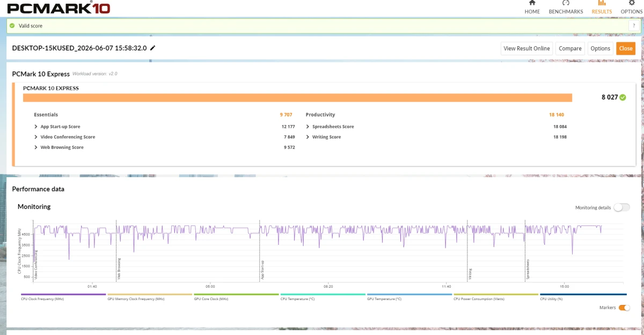Switch to BENCHMARKS tab label
644x335 pixels.
[566, 11]
